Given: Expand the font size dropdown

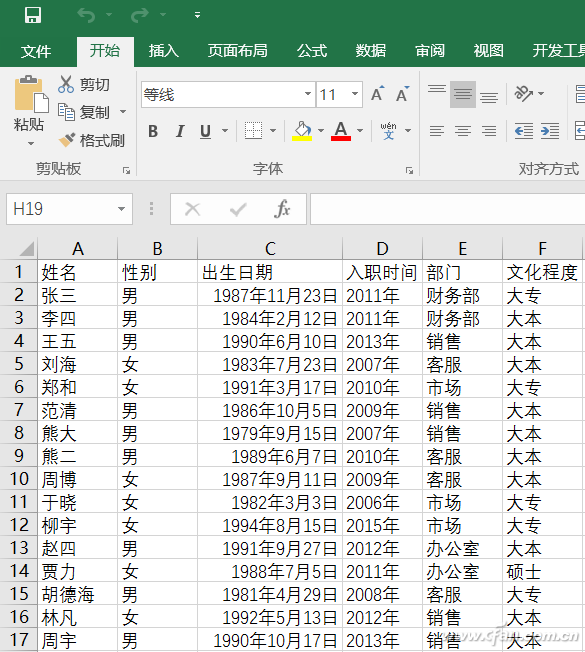Looking at the screenshot, I should tap(355, 94).
